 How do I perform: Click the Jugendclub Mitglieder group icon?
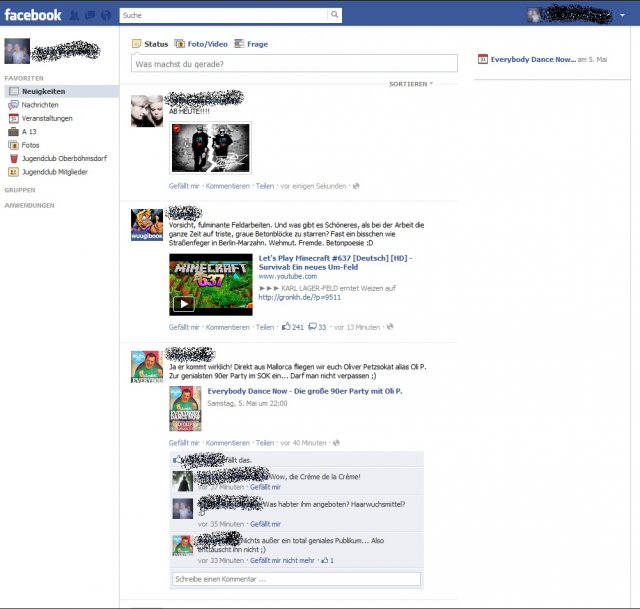click(x=13, y=172)
